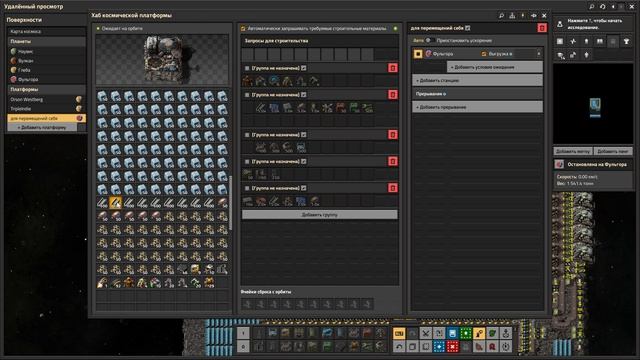Select the blue dotted blueprint shortcut
Viewport: 640px width, 360px height.
click(439, 347)
